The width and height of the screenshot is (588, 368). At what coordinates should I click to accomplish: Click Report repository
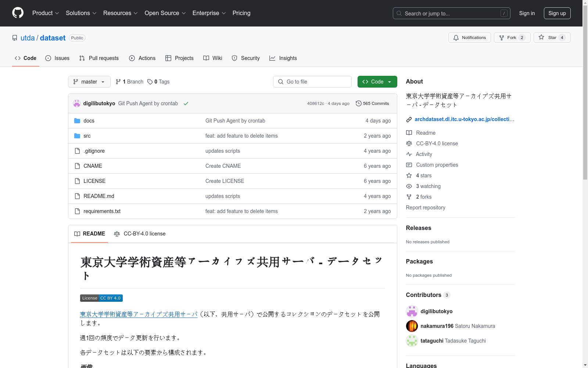tap(426, 208)
